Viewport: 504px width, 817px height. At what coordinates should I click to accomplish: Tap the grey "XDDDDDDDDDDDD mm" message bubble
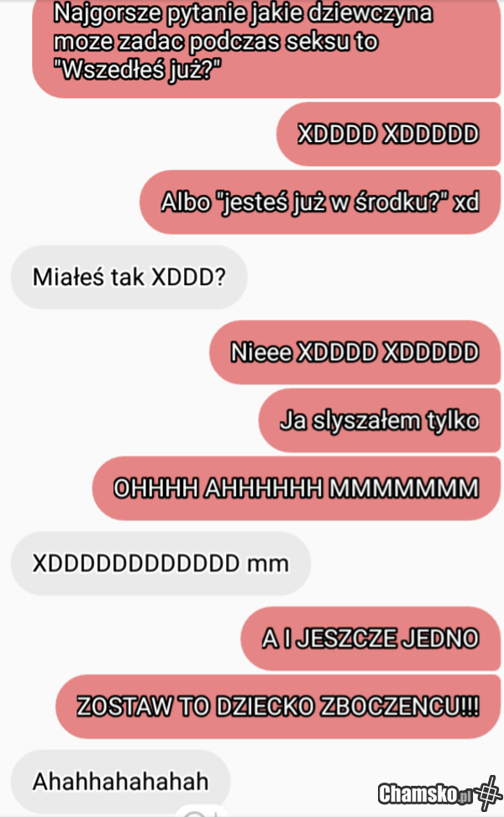[x=161, y=564]
